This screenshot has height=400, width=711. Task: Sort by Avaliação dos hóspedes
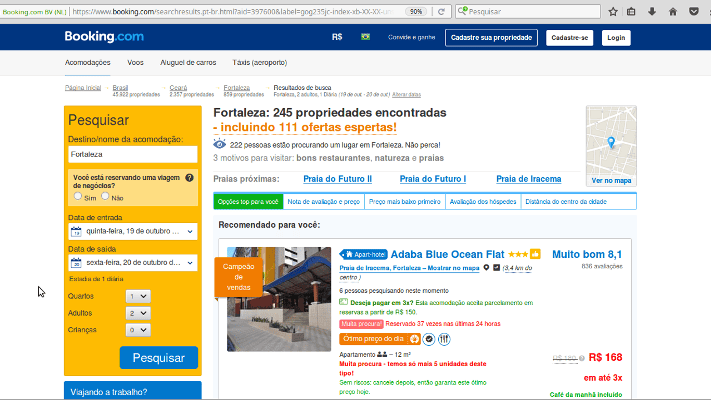(x=483, y=202)
